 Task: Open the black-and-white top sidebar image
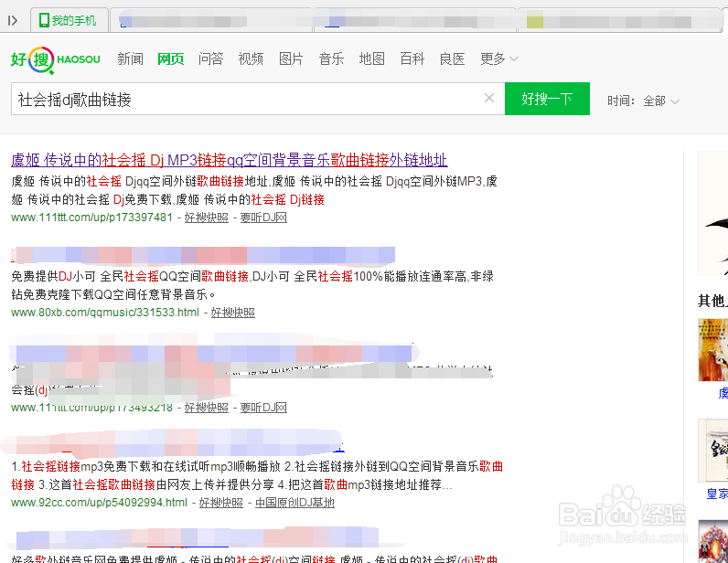coord(713,213)
